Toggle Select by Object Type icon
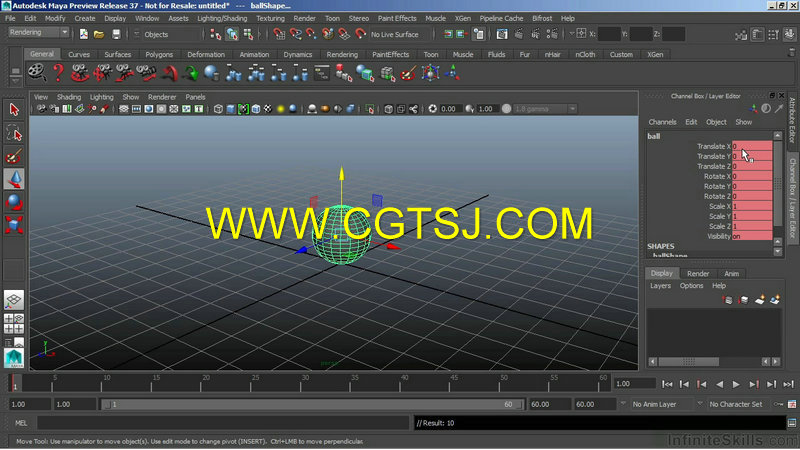Viewport: 800px width, 450px height. point(232,34)
